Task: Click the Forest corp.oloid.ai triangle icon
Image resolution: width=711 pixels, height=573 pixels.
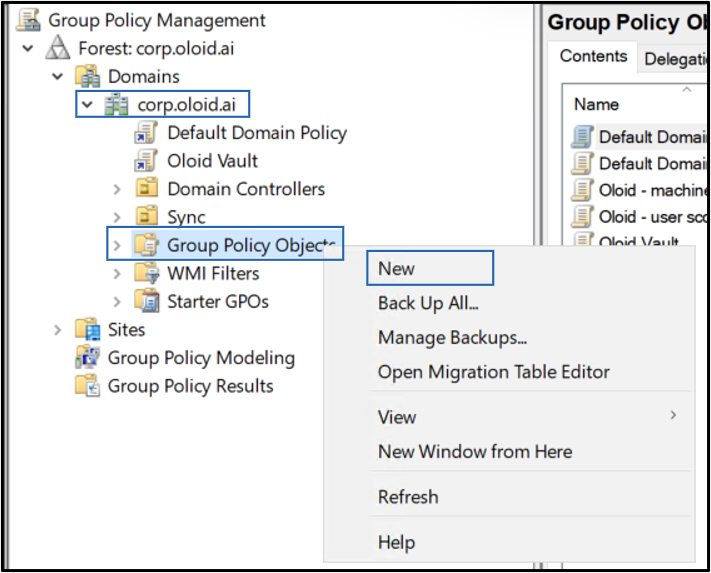Action: pos(58,48)
